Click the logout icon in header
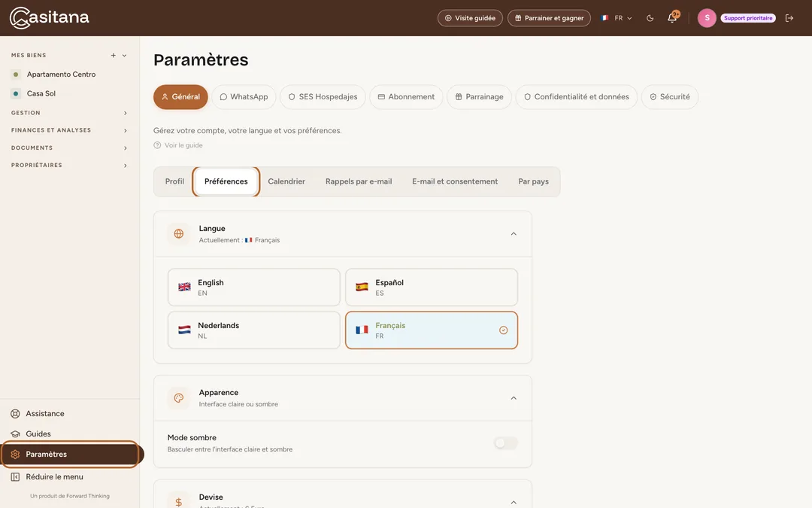 pyautogui.click(x=789, y=18)
